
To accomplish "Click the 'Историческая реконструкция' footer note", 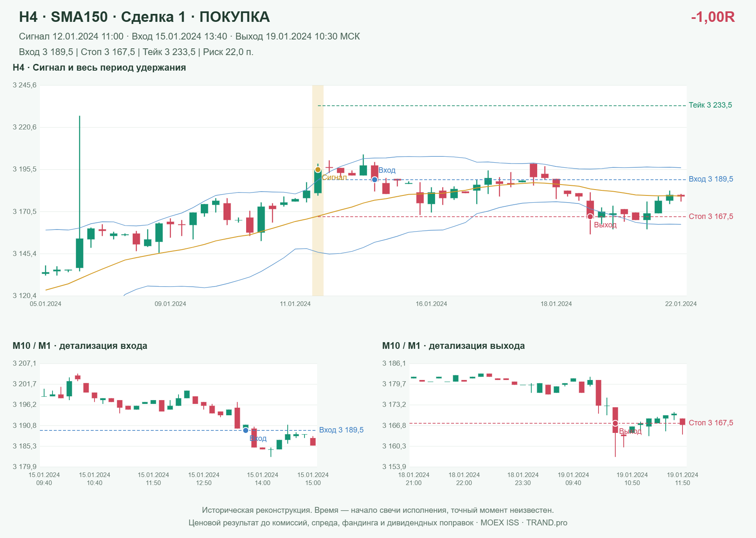I will [x=378, y=510].
